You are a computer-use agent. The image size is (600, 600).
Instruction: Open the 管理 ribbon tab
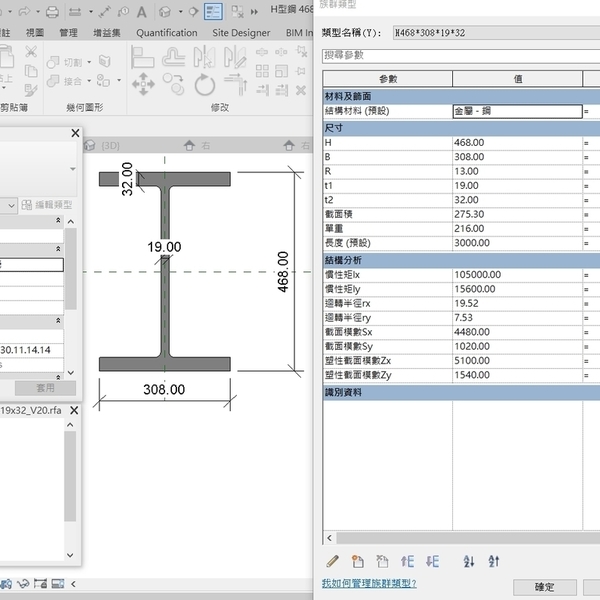tap(68, 32)
